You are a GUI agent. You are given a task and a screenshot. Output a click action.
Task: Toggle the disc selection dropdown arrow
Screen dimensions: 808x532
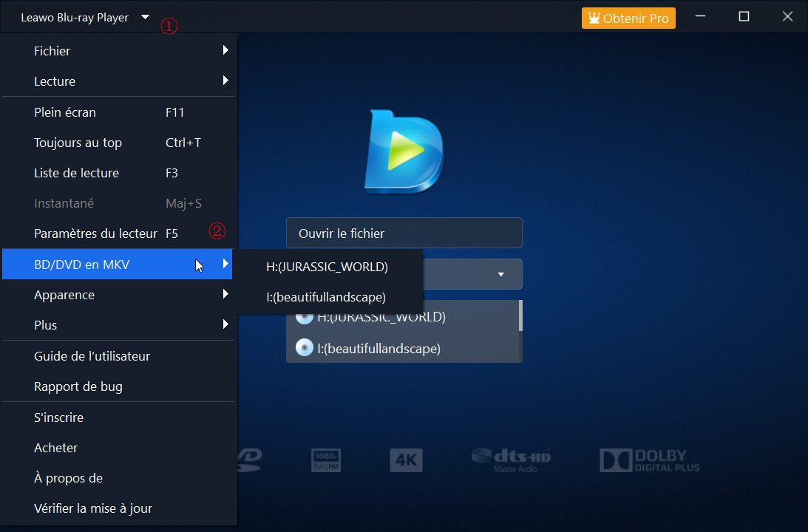pos(501,275)
